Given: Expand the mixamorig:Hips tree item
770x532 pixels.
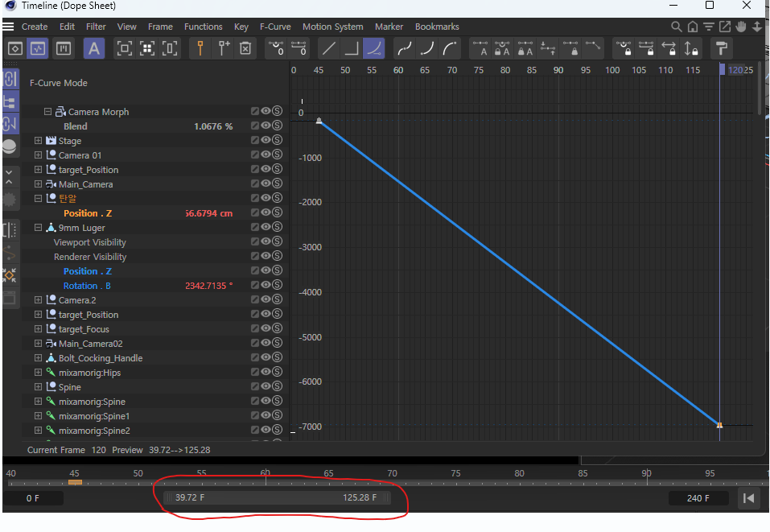Looking at the screenshot, I should 38,373.
